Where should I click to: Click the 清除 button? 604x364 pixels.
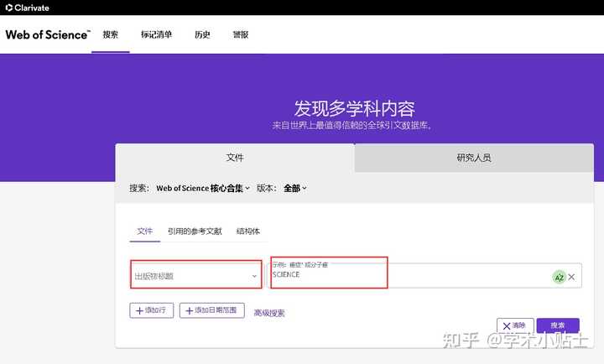(x=515, y=325)
